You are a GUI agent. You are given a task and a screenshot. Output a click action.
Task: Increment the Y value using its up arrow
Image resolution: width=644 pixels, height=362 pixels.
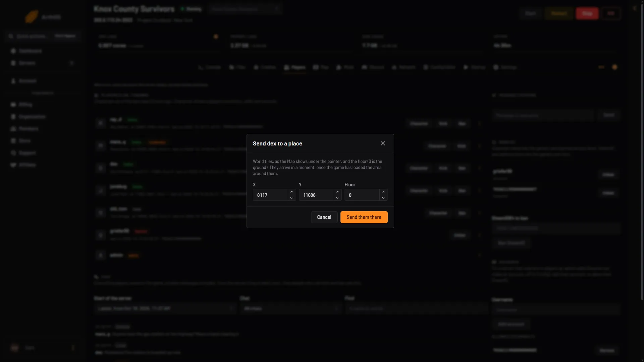point(338,192)
